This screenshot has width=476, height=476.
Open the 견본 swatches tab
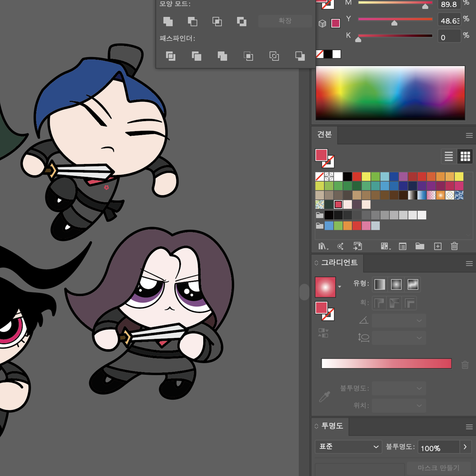324,135
